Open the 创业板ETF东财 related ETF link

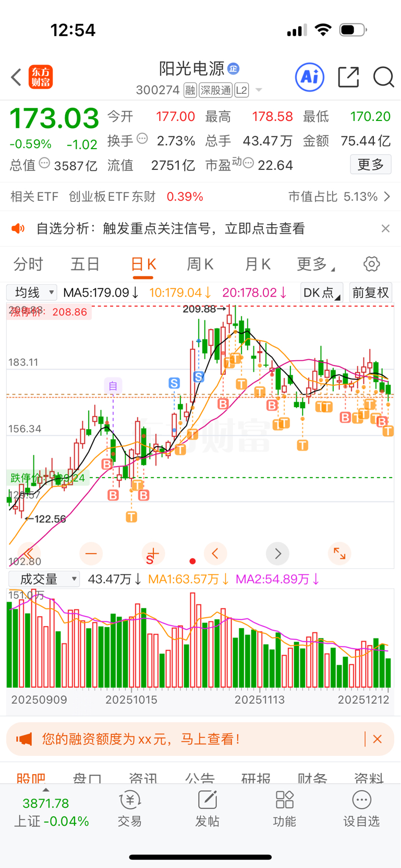[112, 197]
